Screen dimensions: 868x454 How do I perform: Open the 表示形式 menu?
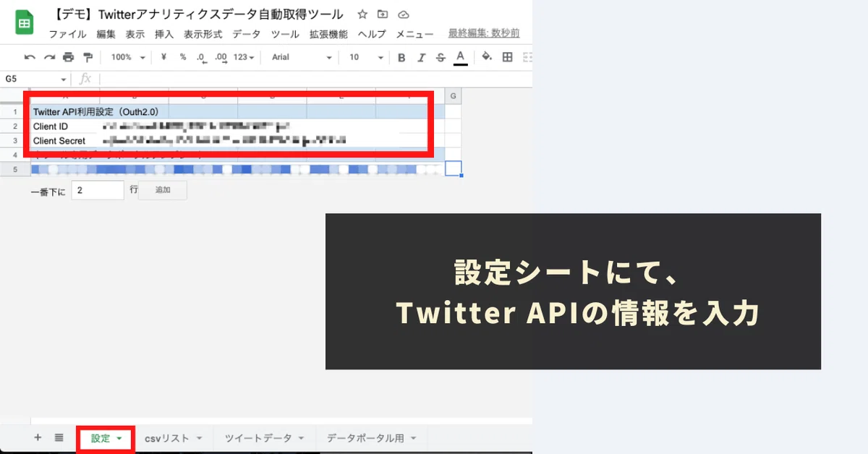[x=203, y=34]
